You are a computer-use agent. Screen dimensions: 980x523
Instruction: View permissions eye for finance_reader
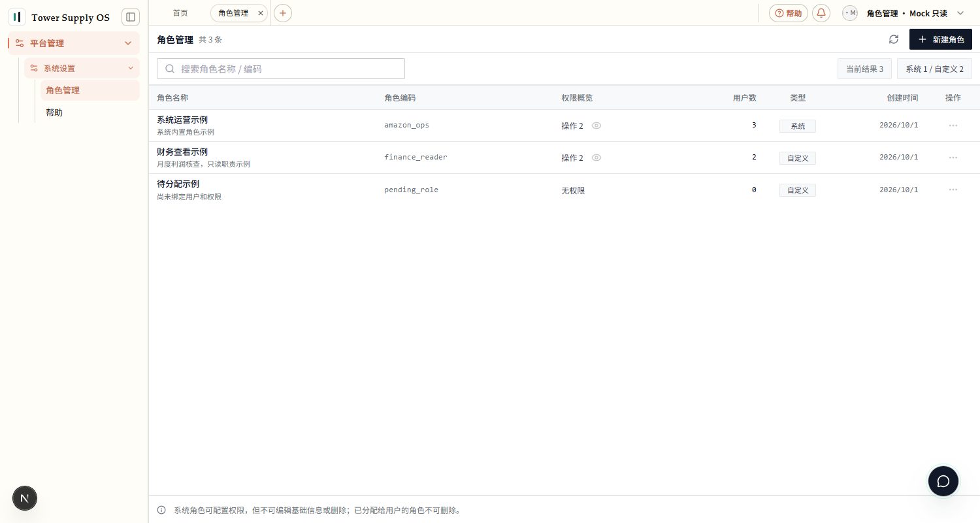tap(596, 158)
